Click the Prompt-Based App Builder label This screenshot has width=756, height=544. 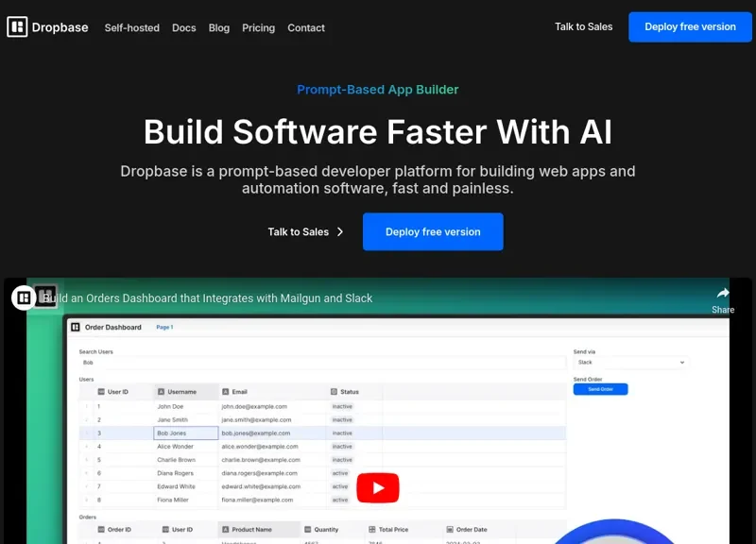[x=377, y=90]
